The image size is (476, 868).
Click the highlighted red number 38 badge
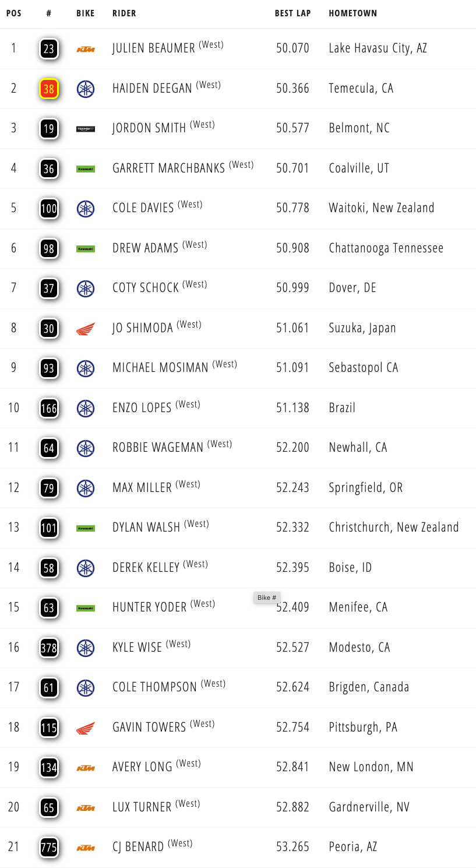49,89
